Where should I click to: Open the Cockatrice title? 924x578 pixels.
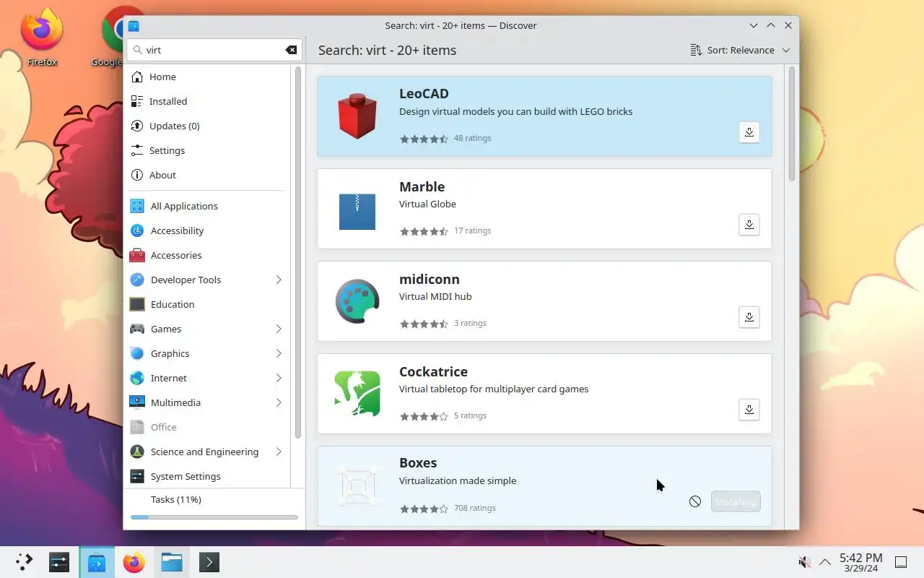pyautogui.click(x=433, y=371)
